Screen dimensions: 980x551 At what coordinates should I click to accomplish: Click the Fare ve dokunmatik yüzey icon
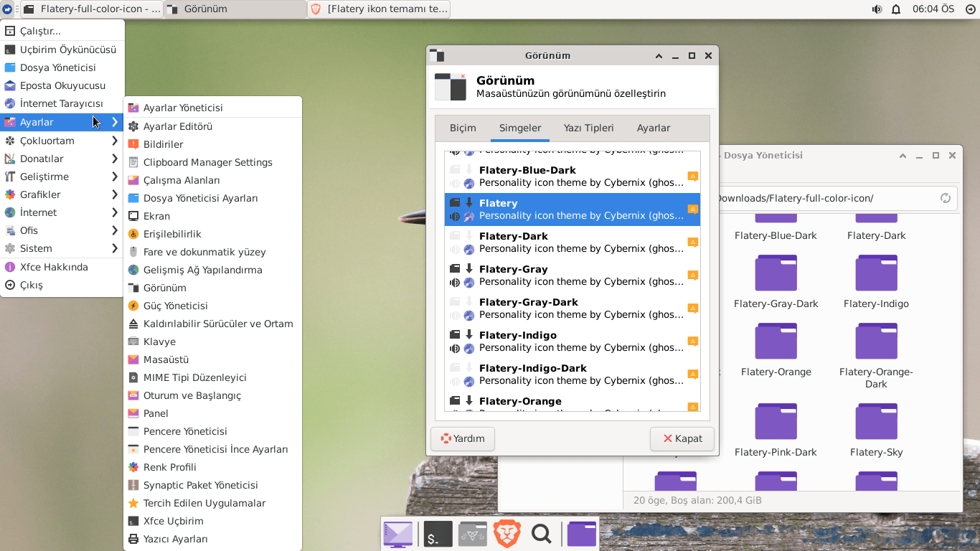133,252
